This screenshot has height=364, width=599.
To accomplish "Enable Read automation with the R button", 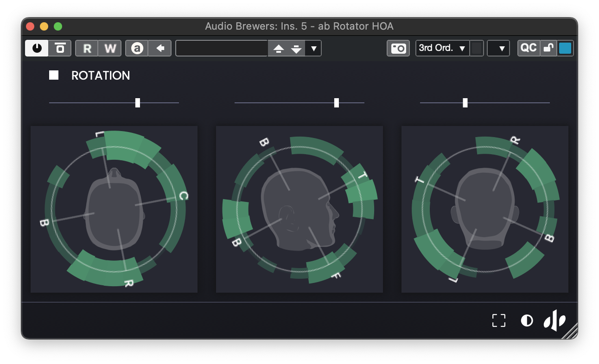I will 87,48.
